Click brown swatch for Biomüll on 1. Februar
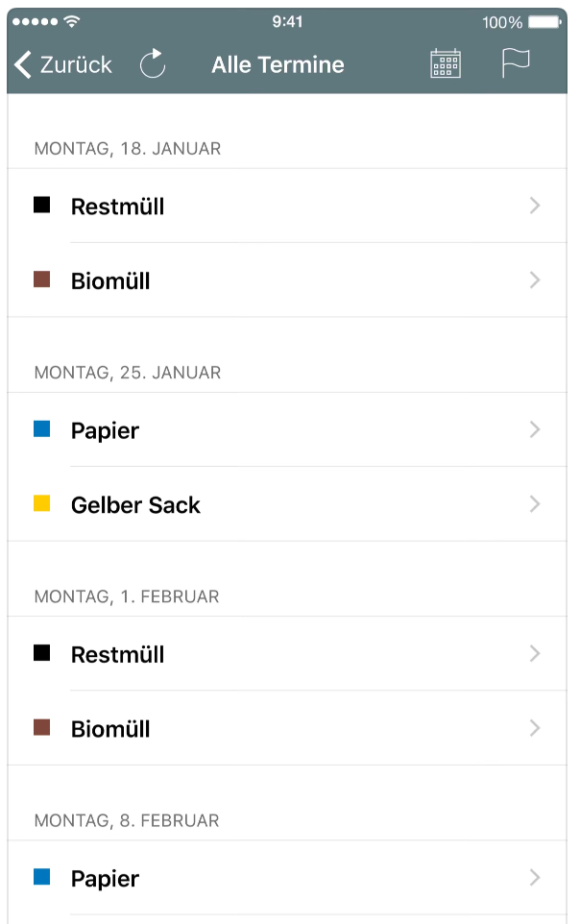 (42, 727)
